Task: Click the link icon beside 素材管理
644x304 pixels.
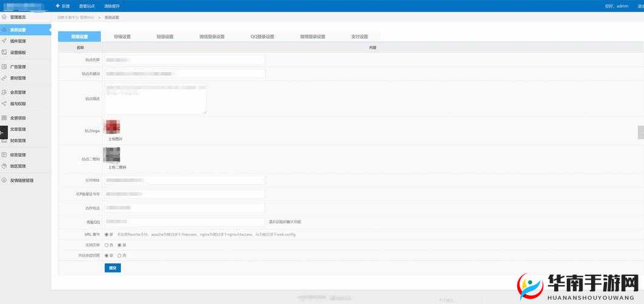Action: click(4, 78)
